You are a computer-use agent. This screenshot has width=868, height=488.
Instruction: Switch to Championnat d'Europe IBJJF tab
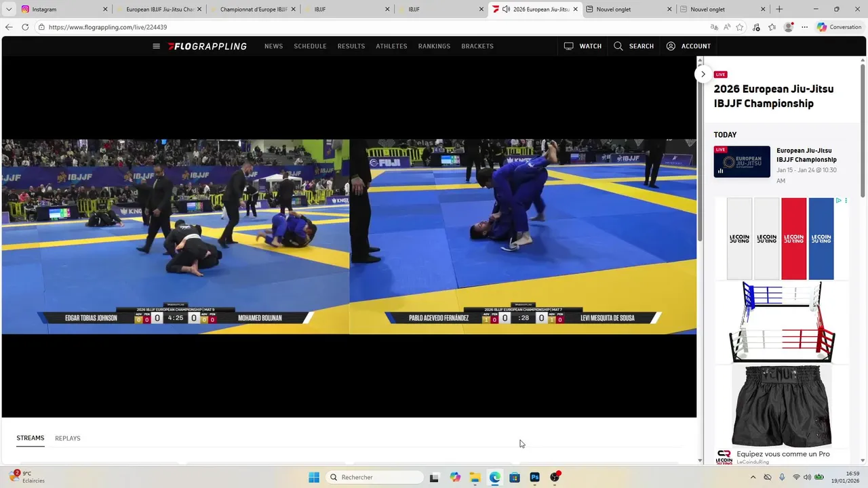click(x=252, y=9)
